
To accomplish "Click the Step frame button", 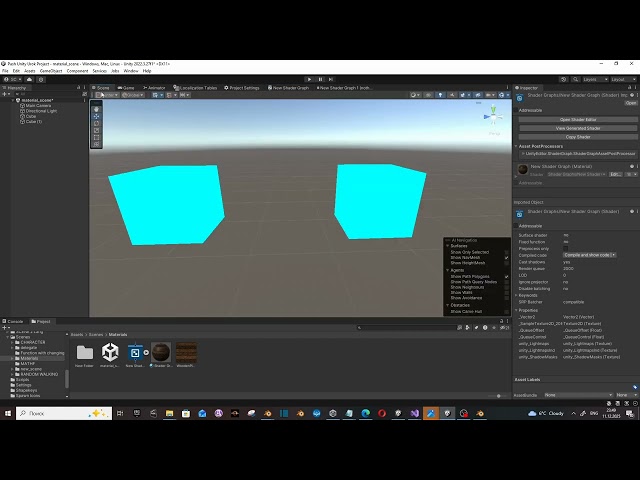I will pyautogui.click(x=331, y=79).
